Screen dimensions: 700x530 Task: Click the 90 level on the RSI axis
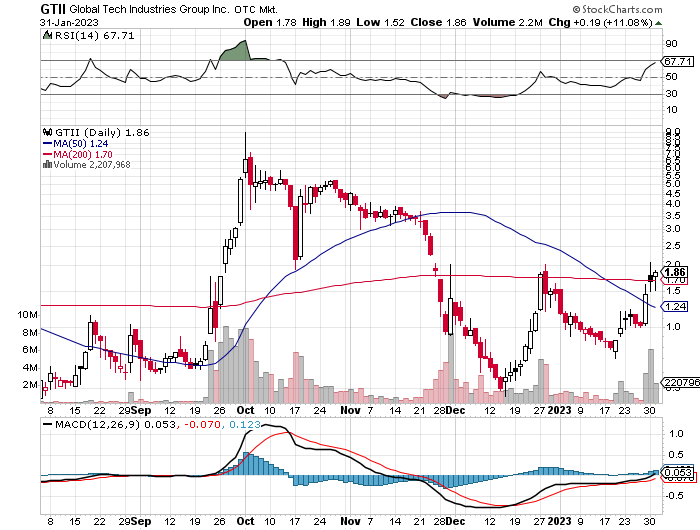tap(671, 44)
